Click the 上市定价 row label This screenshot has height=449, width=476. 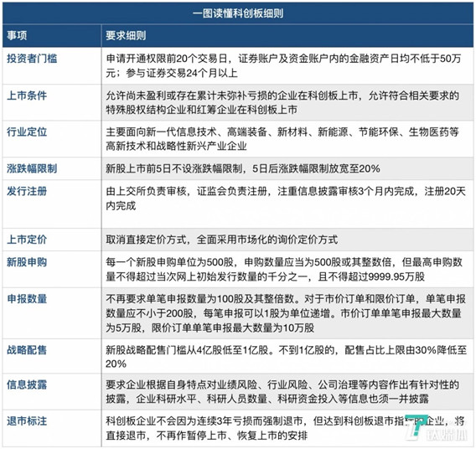click(x=27, y=240)
